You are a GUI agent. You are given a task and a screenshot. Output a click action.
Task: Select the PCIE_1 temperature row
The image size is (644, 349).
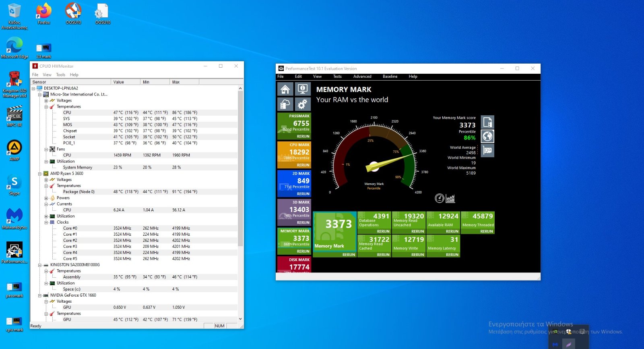click(134, 143)
